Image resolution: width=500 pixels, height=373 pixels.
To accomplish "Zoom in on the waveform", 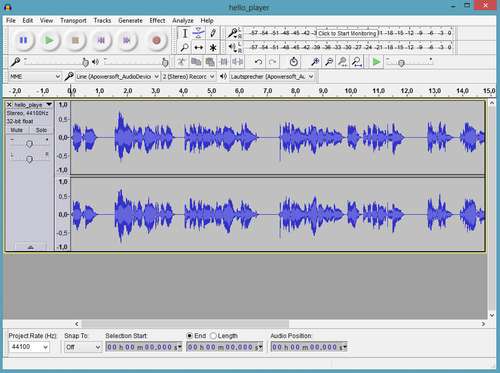I will (315, 62).
